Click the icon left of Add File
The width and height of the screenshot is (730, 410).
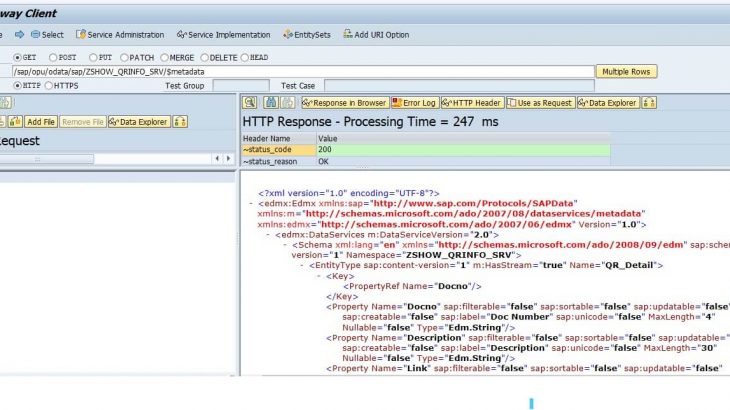click(15, 122)
